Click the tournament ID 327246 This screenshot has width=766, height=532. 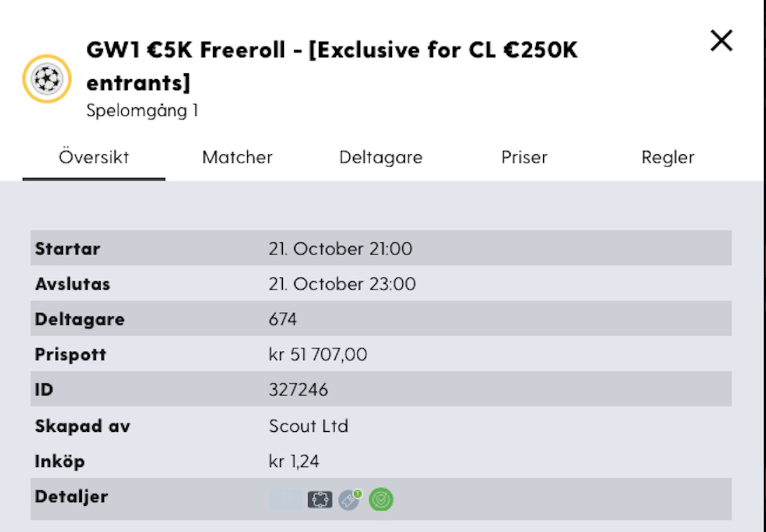point(299,390)
